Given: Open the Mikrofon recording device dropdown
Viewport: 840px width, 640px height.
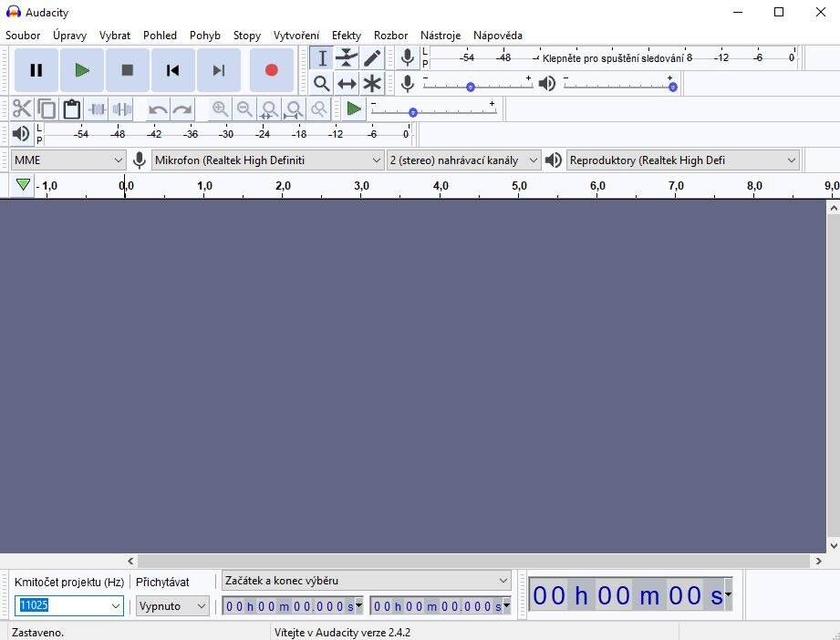Looking at the screenshot, I should click(267, 160).
